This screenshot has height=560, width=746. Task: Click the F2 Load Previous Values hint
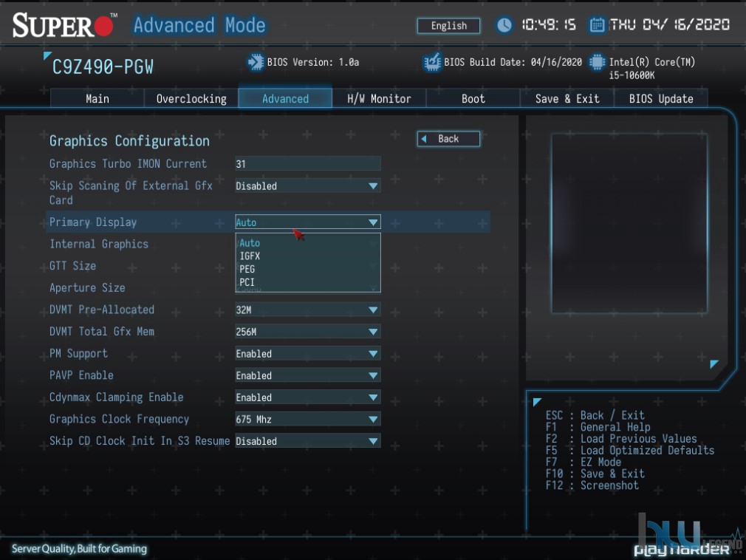point(621,439)
